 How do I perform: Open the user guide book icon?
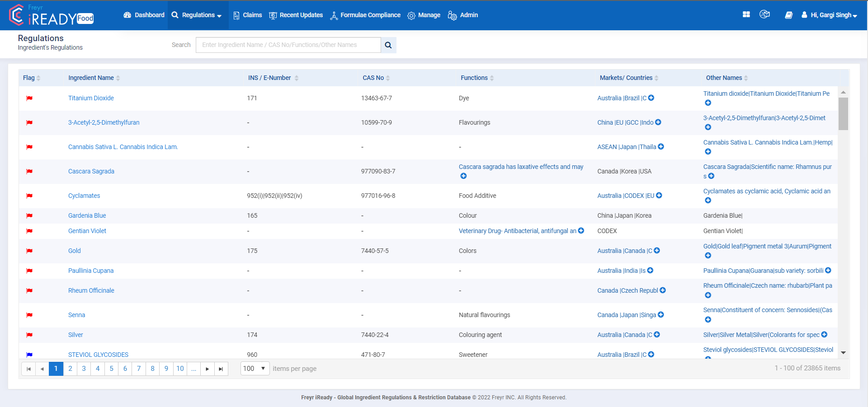[789, 15]
